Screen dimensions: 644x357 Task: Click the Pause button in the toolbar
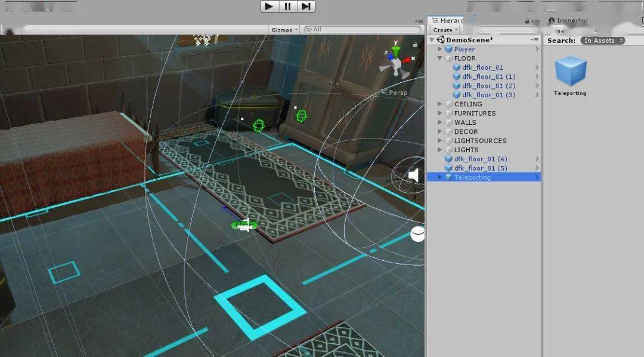point(287,6)
